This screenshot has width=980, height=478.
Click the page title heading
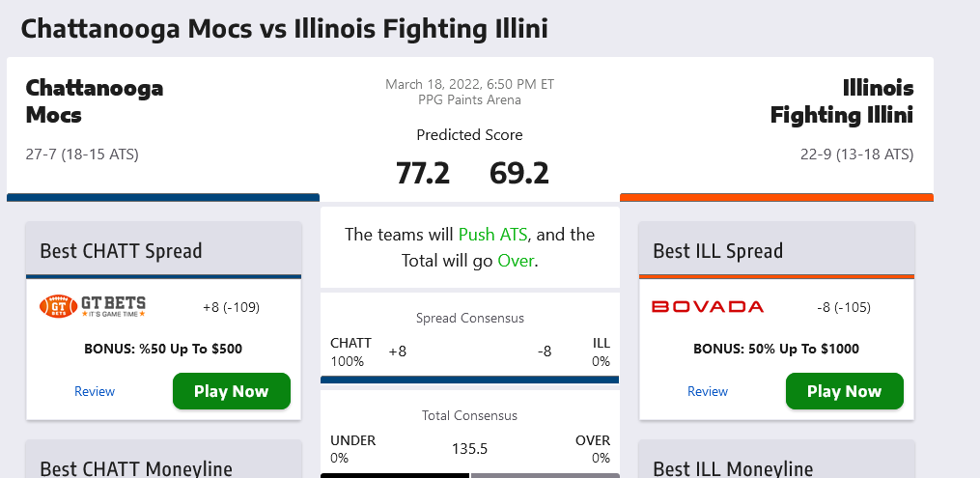point(284,28)
